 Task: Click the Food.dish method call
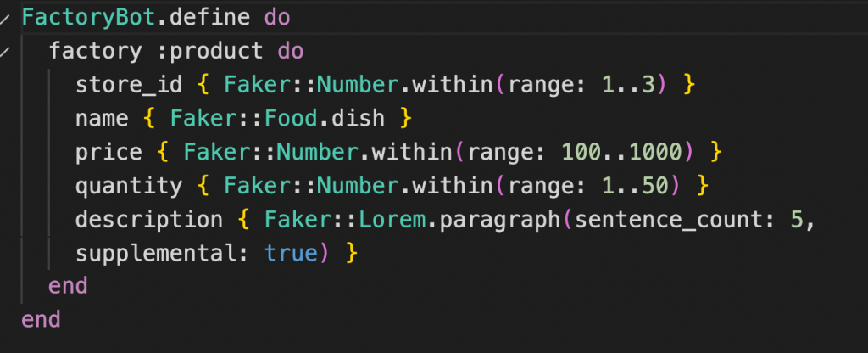[325, 119]
